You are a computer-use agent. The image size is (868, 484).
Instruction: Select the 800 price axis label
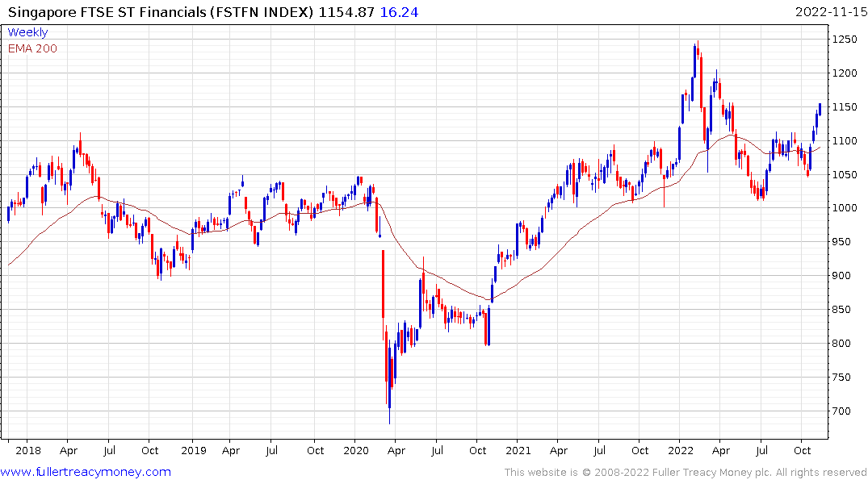pos(842,343)
